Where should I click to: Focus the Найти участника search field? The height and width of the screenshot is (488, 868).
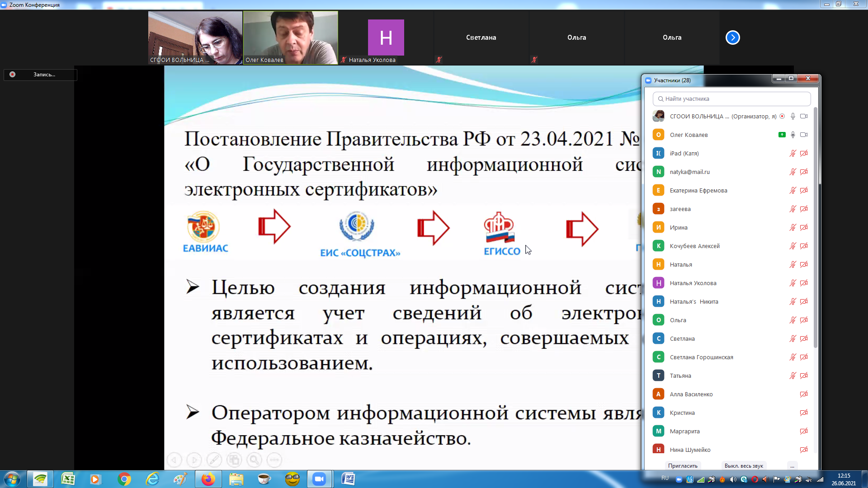[x=731, y=99]
